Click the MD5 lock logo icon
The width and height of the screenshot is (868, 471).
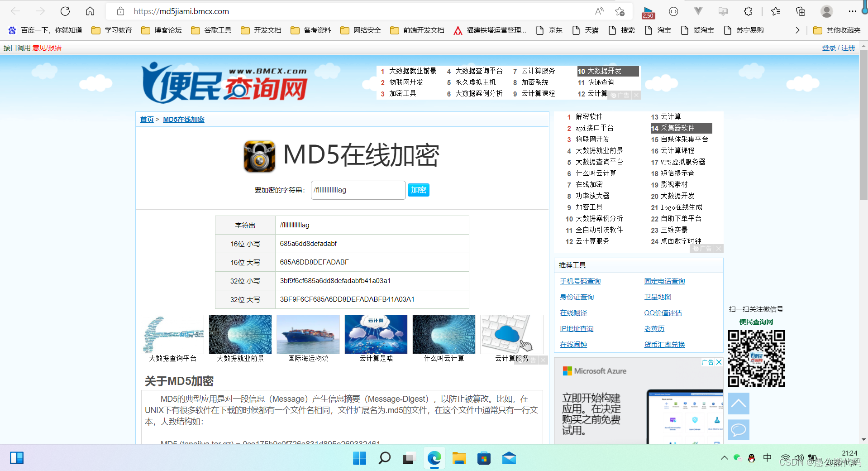point(259,156)
